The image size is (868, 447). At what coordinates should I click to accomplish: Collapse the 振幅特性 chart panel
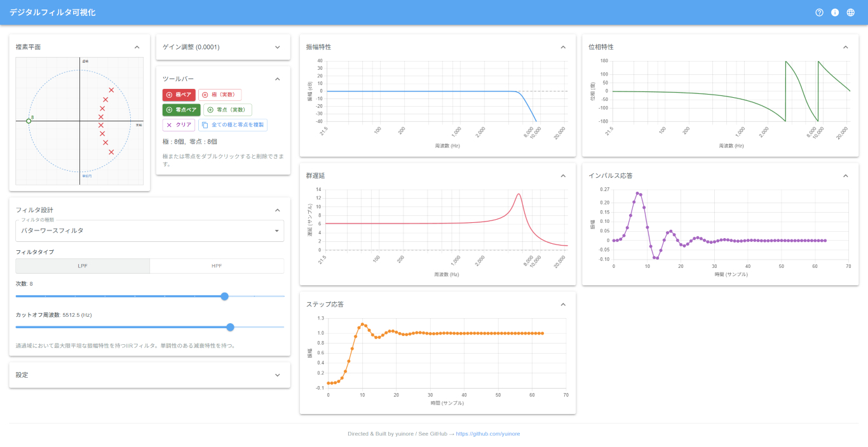(x=562, y=47)
